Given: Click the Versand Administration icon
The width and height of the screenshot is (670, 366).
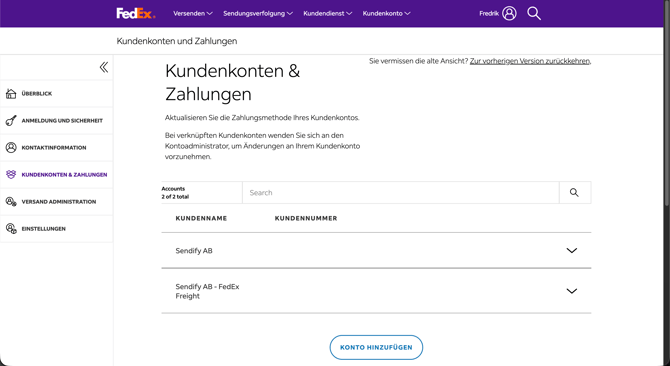Looking at the screenshot, I should tap(11, 202).
